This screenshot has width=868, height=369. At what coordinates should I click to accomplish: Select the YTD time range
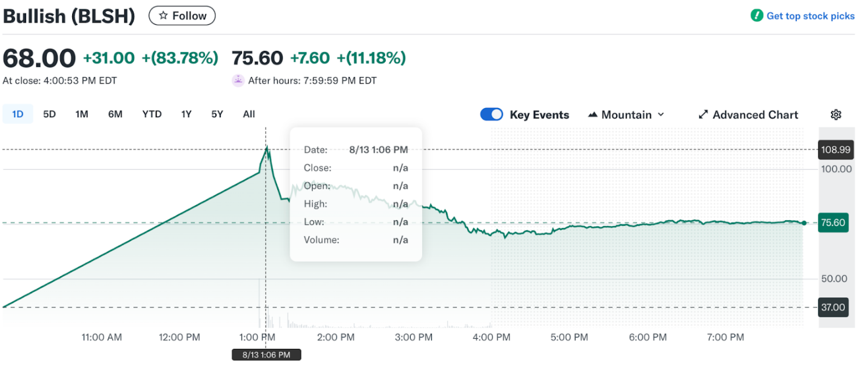coord(152,113)
